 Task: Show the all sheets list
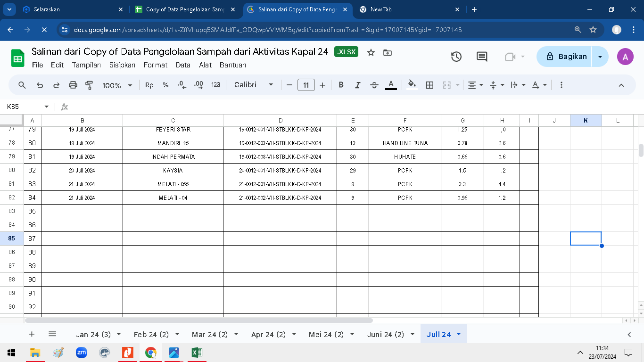[52, 334]
